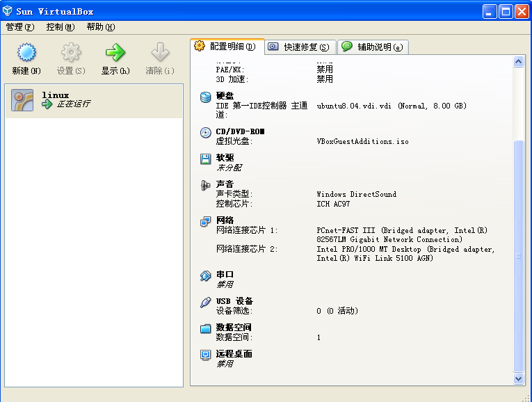Click the speech bubble icon on 辅助说明 tab
Screen dimensions: 532x402
pyautogui.click(x=347, y=46)
